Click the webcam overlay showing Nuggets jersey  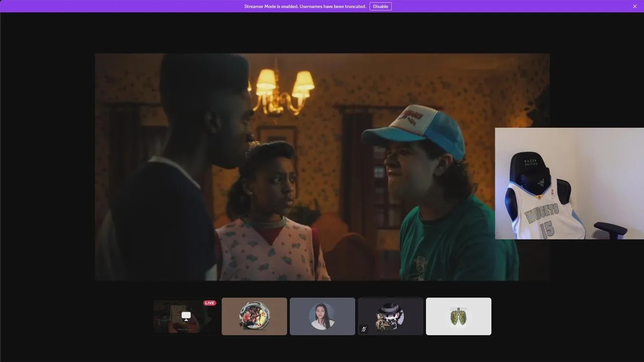pyautogui.click(x=570, y=184)
